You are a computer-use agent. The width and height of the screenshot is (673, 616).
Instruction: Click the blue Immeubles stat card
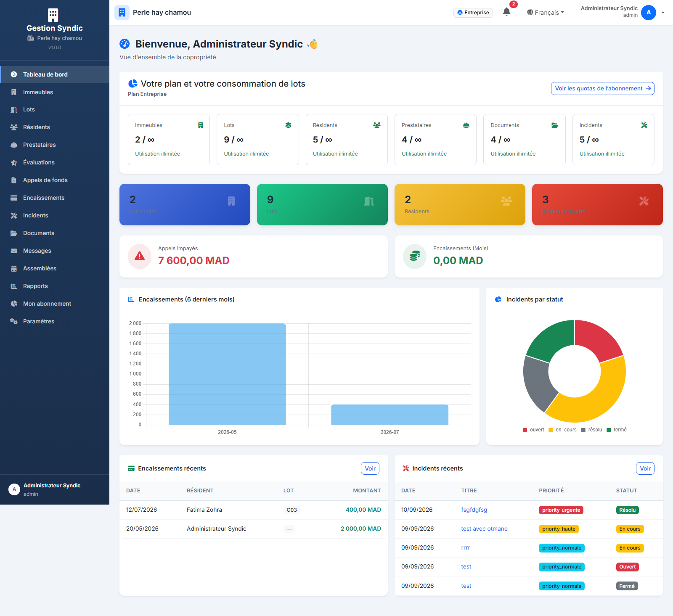185,204
